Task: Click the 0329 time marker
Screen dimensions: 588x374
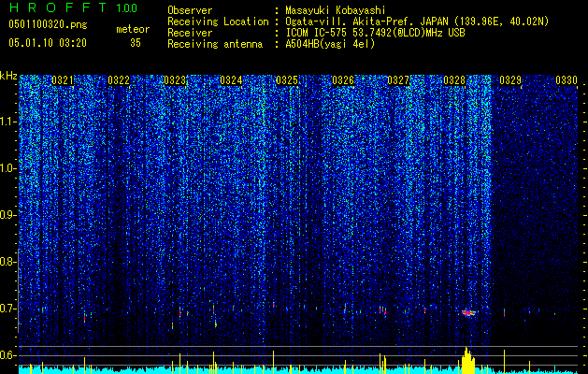Action: point(510,79)
